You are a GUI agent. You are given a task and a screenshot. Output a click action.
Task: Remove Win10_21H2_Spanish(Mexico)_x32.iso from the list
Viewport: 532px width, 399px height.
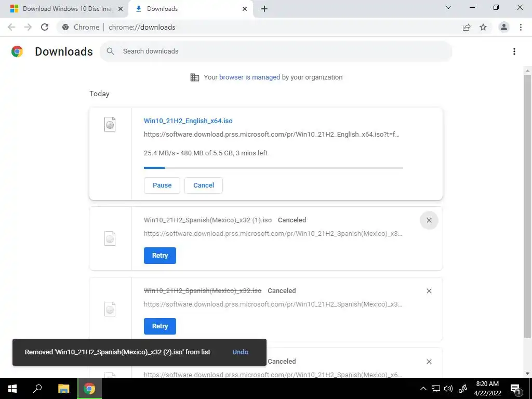429,291
